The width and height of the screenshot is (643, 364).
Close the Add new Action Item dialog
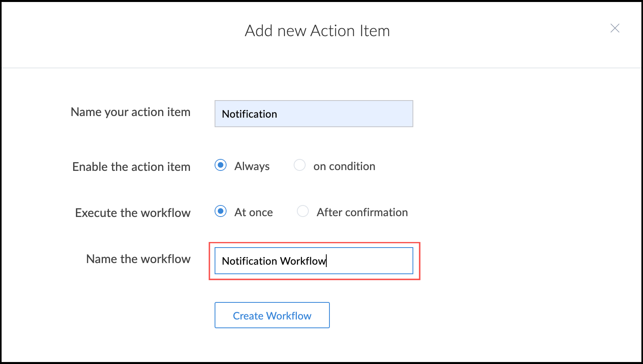click(x=615, y=28)
